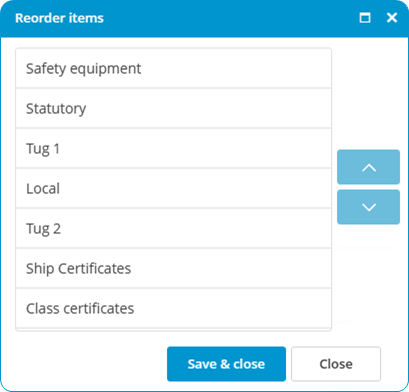Select the Ship Certificates item

pyautogui.click(x=173, y=268)
